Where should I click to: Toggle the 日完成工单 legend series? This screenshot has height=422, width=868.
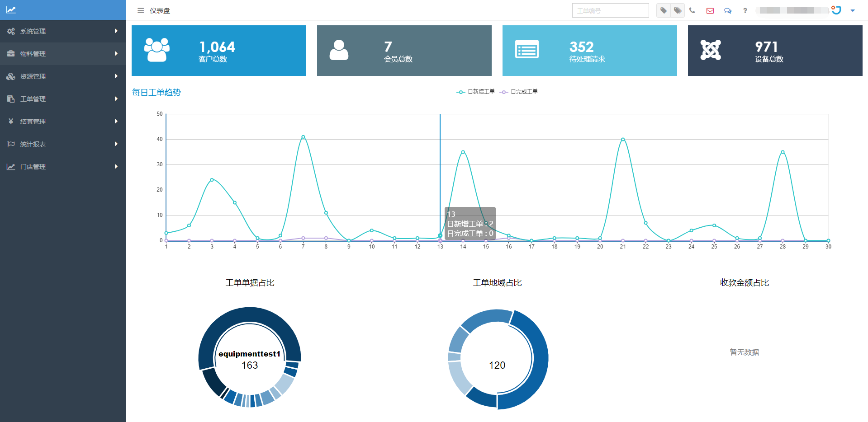(519, 92)
